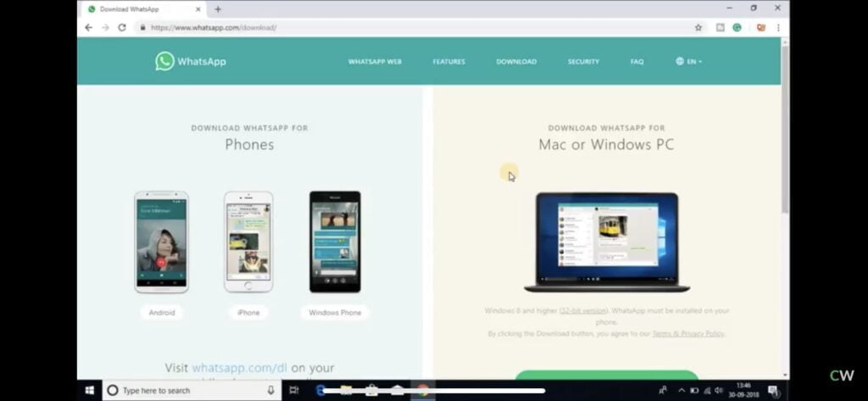Click the 'Mac or Windows PC' heading
The width and height of the screenshot is (868, 401).
606,145
